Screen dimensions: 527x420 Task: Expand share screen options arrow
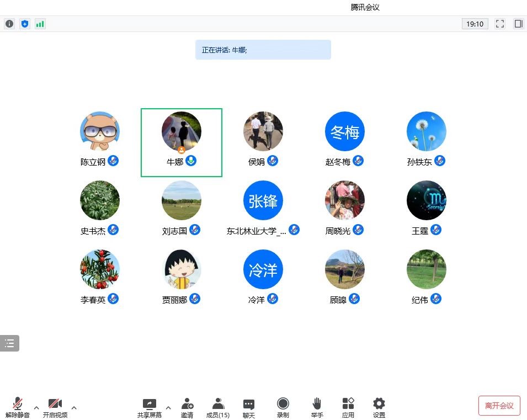[x=168, y=408]
